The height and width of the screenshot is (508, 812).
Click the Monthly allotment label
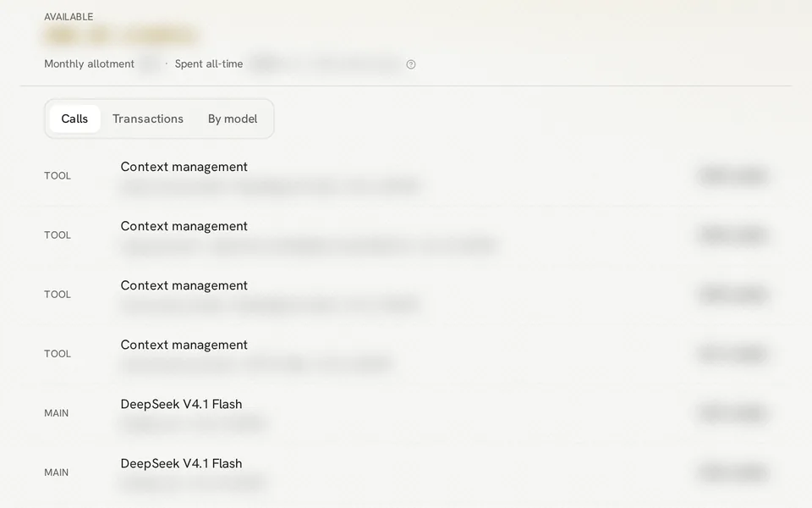(89, 63)
